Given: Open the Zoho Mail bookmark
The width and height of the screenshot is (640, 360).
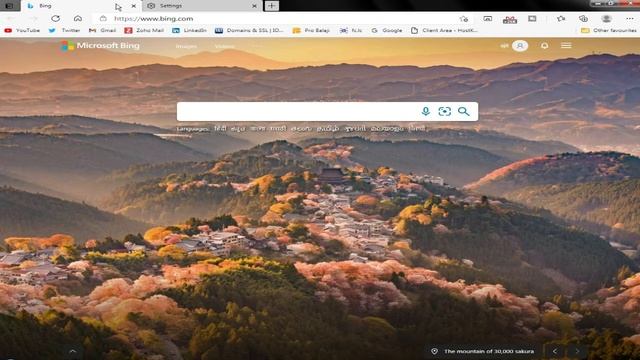Looking at the screenshot, I should [144, 30].
